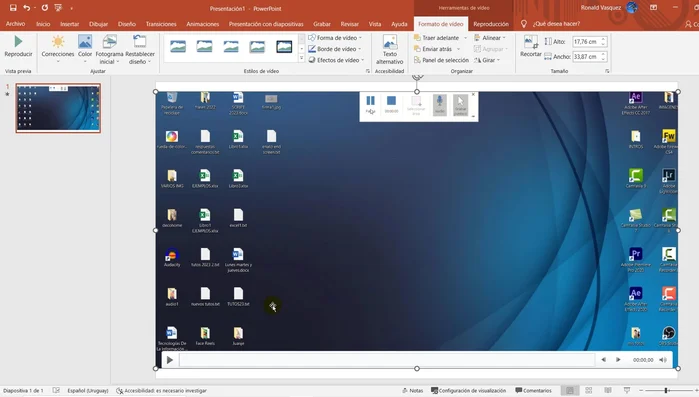Increase Alto value with up stepper
Viewport: 699px width, 397px height.
click(x=603, y=39)
